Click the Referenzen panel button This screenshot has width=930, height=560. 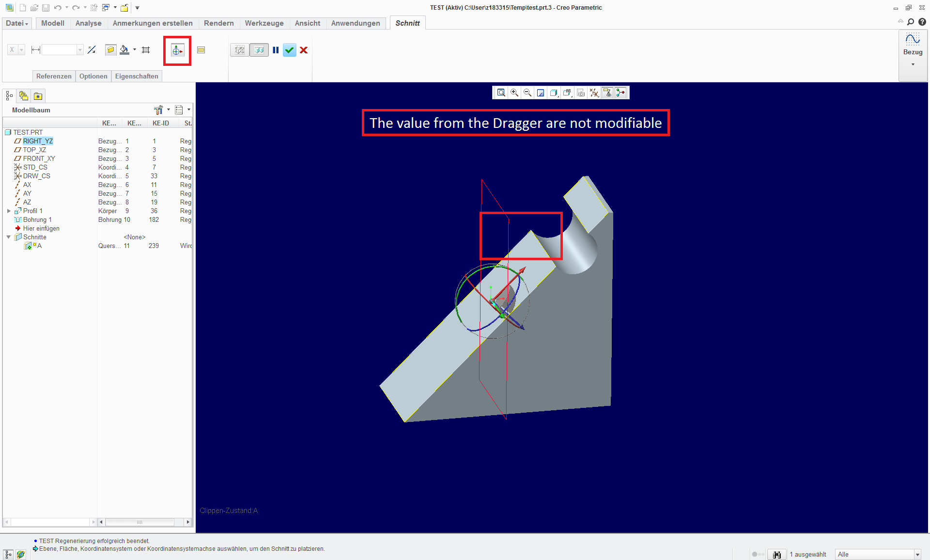coord(54,76)
